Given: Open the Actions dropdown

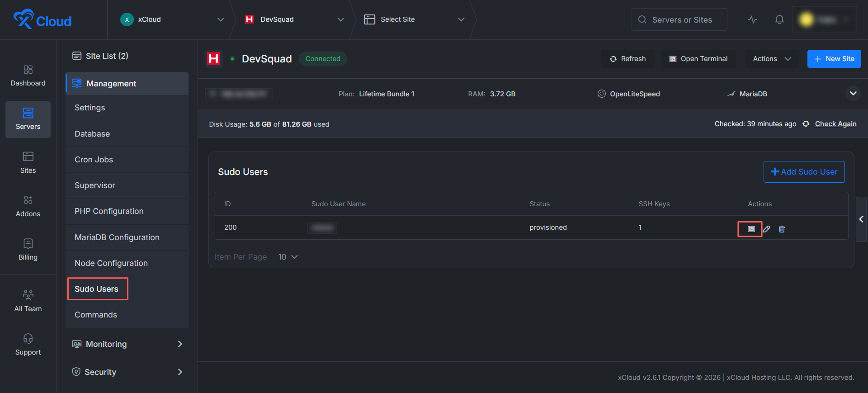Looking at the screenshot, I should pos(772,59).
